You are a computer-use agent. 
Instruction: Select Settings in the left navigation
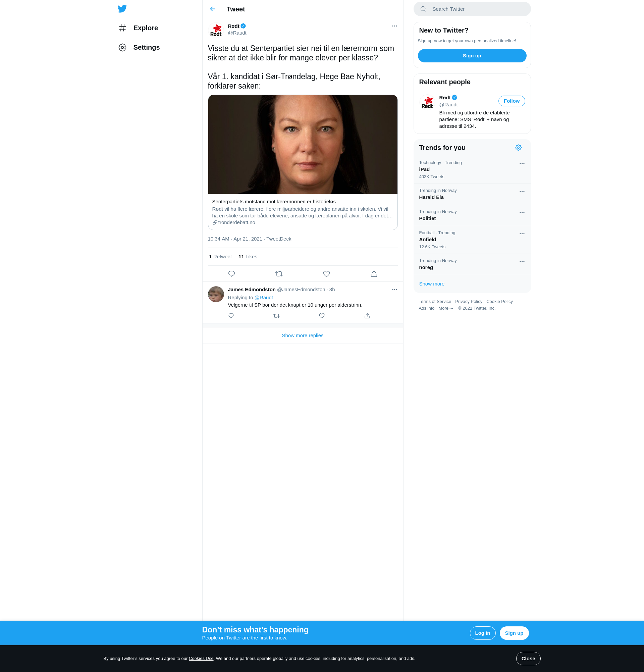[139, 47]
